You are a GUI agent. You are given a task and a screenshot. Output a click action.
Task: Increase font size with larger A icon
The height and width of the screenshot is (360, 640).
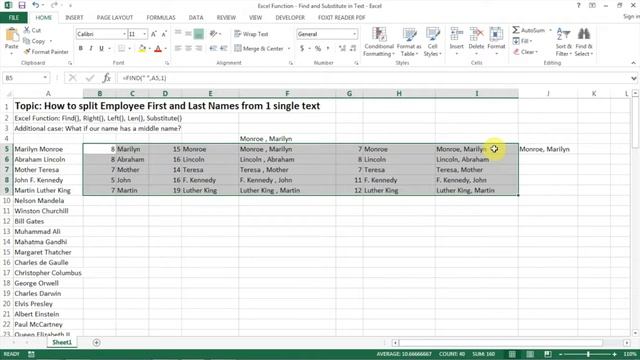tap(154, 34)
